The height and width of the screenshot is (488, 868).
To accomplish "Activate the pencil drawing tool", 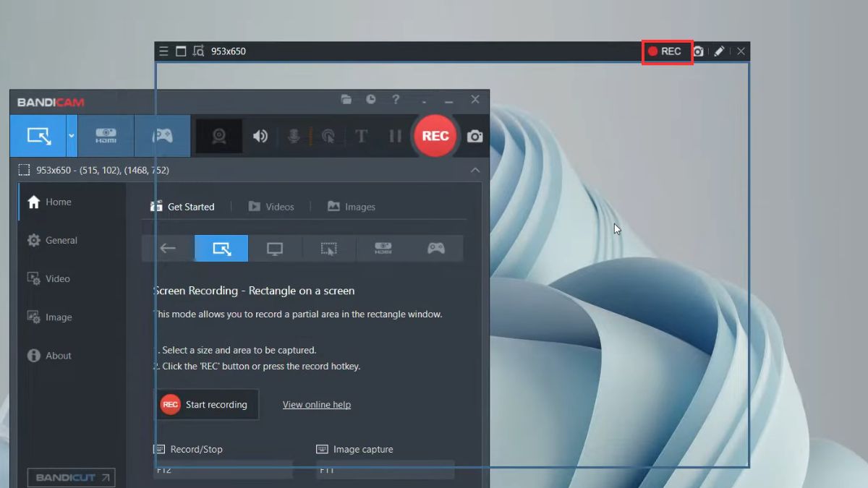I will tap(719, 51).
